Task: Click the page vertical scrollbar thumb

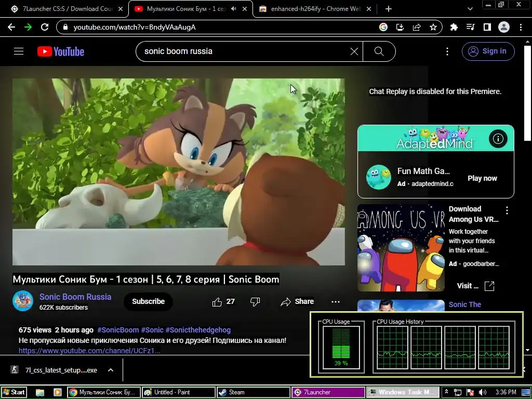Action: 527,94
